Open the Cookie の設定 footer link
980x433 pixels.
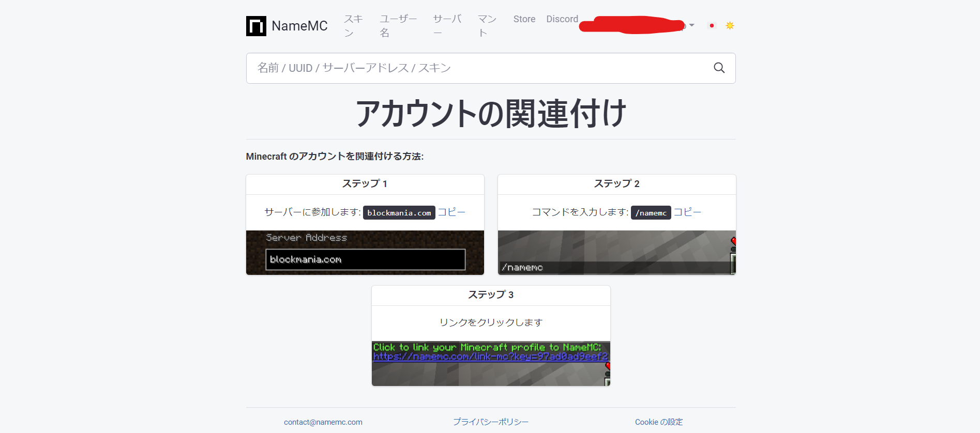pos(659,422)
